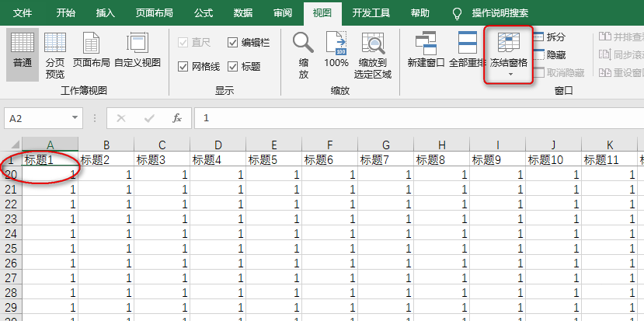Click the insert function fx button
644x321 pixels.
(177, 118)
